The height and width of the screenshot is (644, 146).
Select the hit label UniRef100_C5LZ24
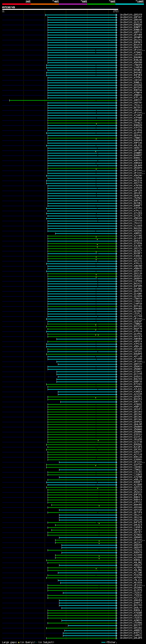click(131, 580)
